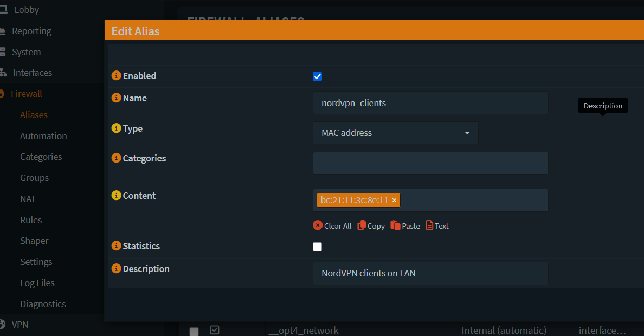The height and width of the screenshot is (336, 644).
Task: Click the red Clear All icon
Action: [x=318, y=225]
